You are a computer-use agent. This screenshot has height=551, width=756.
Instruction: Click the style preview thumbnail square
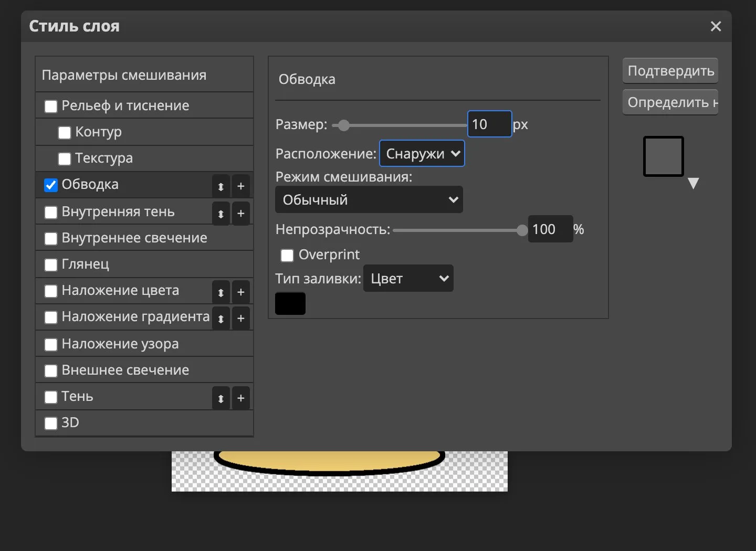coord(664,156)
